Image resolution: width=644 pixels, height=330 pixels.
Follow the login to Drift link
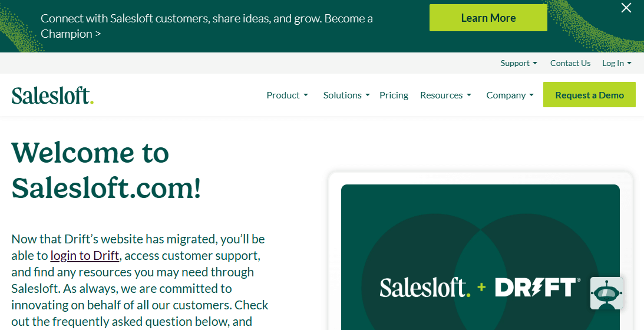[x=85, y=256]
